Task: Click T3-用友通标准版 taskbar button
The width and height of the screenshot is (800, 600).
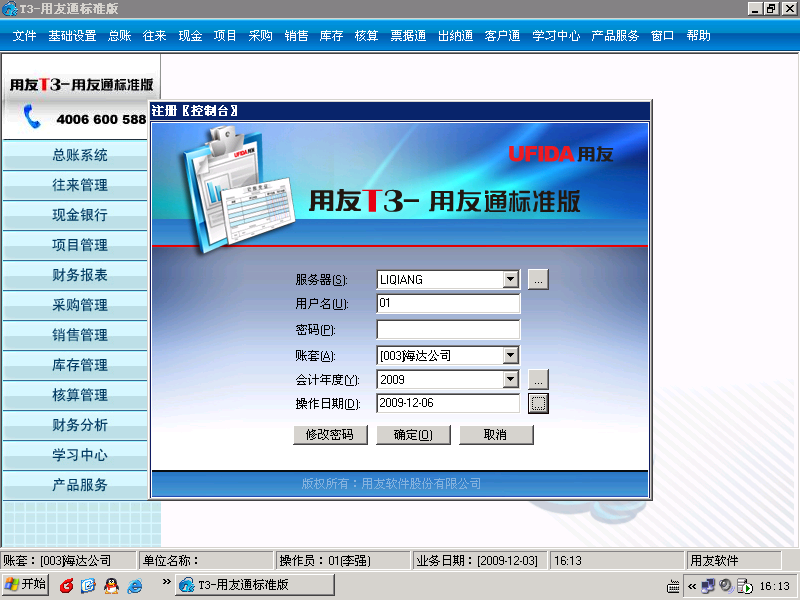Action: click(x=255, y=585)
